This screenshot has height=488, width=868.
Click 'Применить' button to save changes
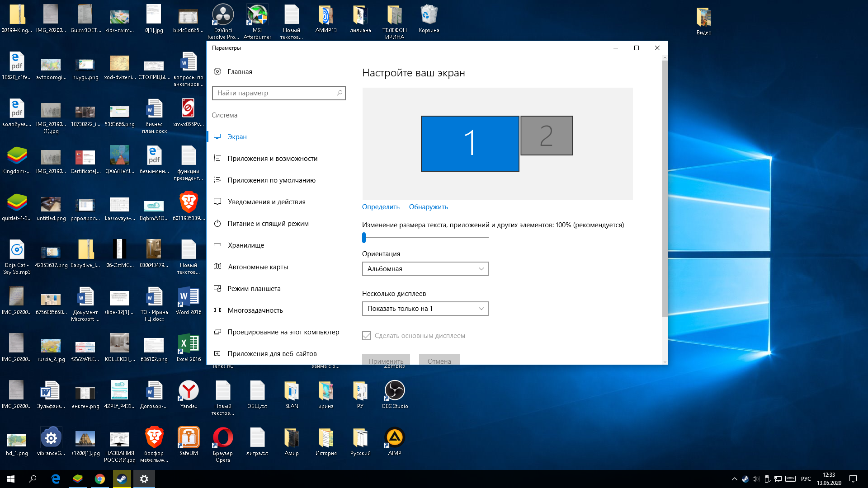pyautogui.click(x=386, y=361)
